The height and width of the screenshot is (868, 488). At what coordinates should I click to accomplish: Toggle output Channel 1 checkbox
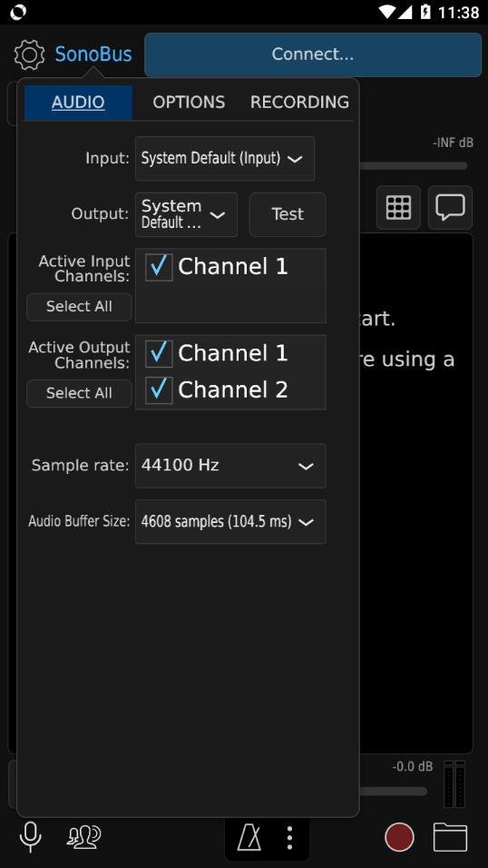coord(159,354)
